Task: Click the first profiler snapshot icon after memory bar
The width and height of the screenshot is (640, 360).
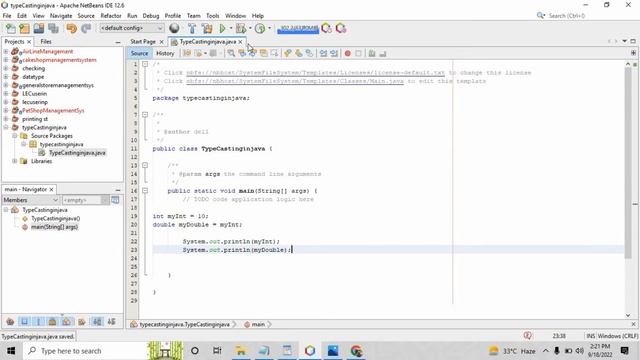Action: pyautogui.click(x=326, y=28)
